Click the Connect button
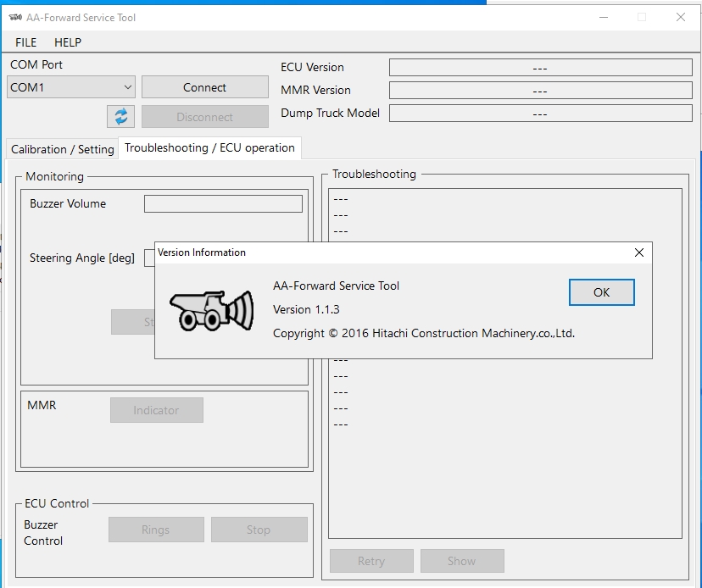This screenshot has width=702, height=588. click(x=205, y=87)
